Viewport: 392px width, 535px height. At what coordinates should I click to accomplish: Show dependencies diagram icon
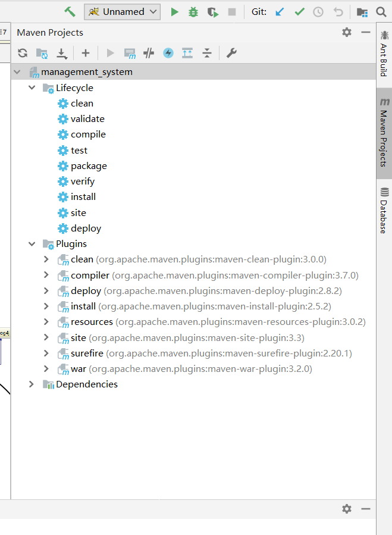click(x=187, y=53)
